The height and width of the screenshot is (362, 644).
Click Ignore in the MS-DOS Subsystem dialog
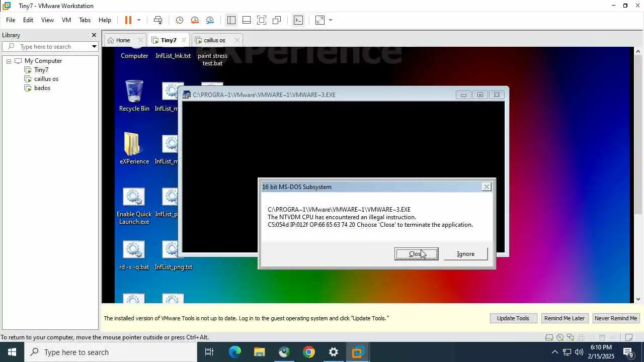coord(465,254)
